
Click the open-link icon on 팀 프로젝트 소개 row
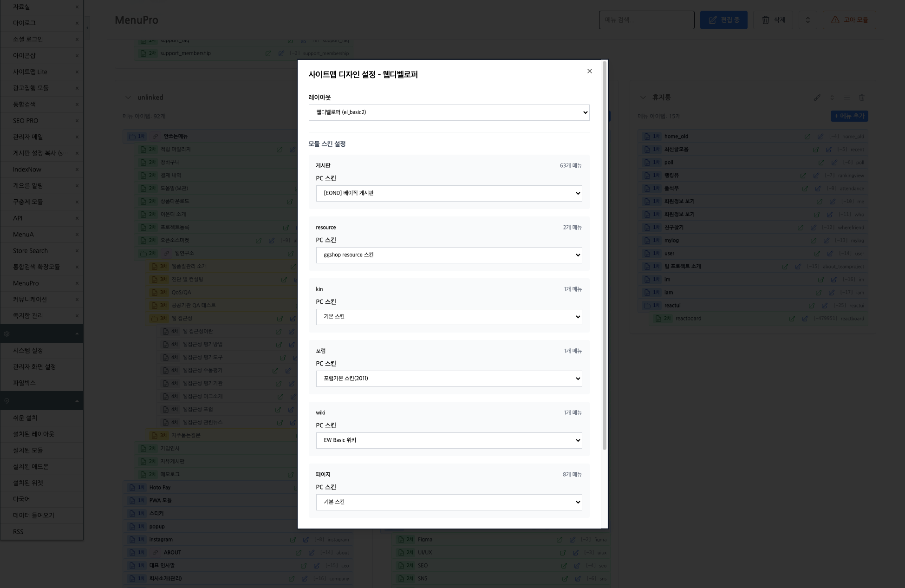(x=785, y=267)
